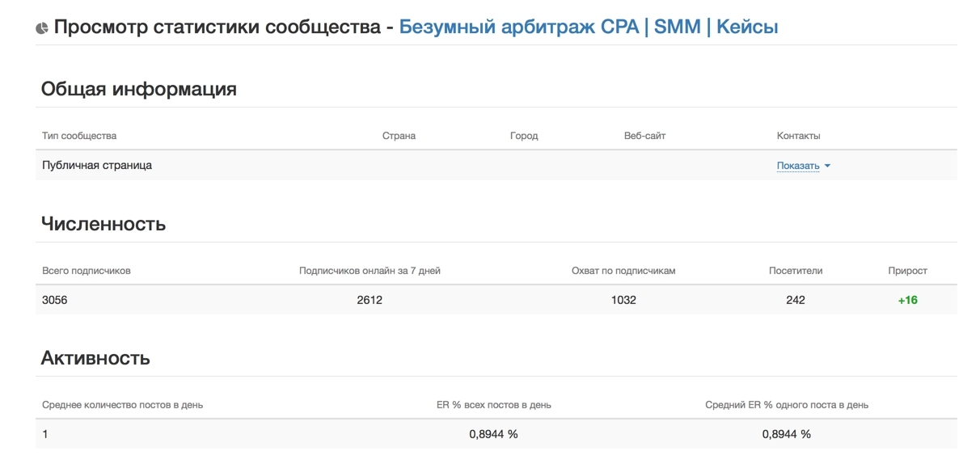
Task: Open the Безумный арбитраж CPA community link
Action: (588, 27)
